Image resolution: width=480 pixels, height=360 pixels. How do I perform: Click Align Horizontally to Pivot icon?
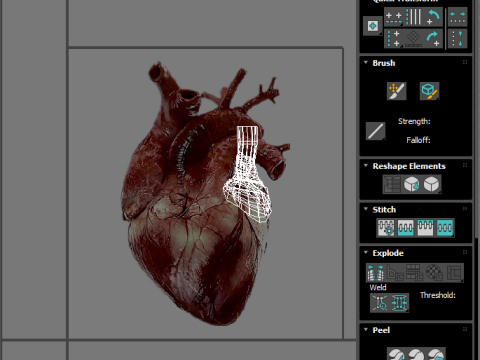[394, 17]
